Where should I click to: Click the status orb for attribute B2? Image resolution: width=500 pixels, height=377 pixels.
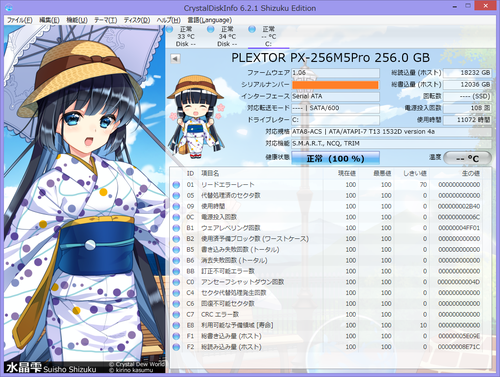click(176, 239)
